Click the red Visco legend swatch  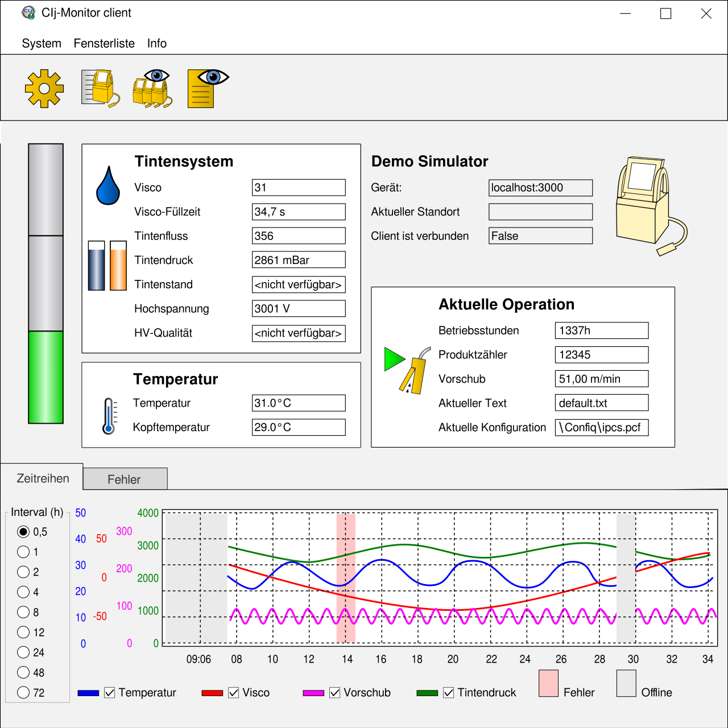tap(212, 693)
